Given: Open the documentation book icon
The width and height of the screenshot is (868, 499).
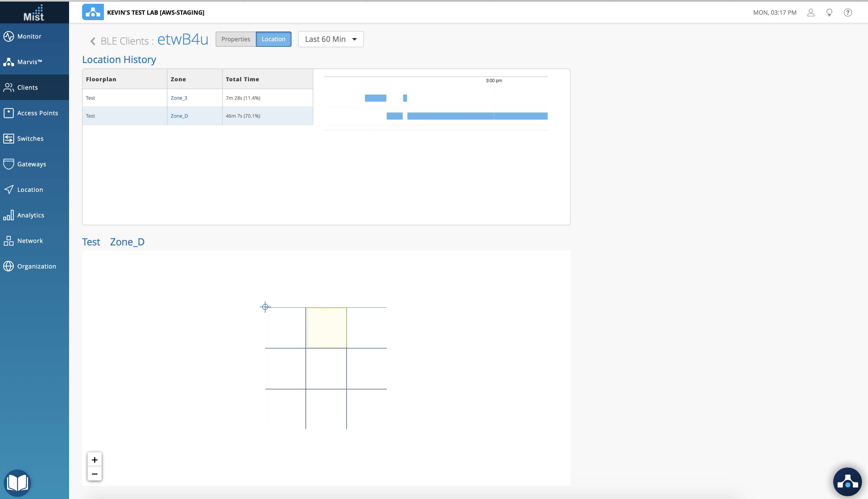Looking at the screenshot, I should click(x=17, y=482).
